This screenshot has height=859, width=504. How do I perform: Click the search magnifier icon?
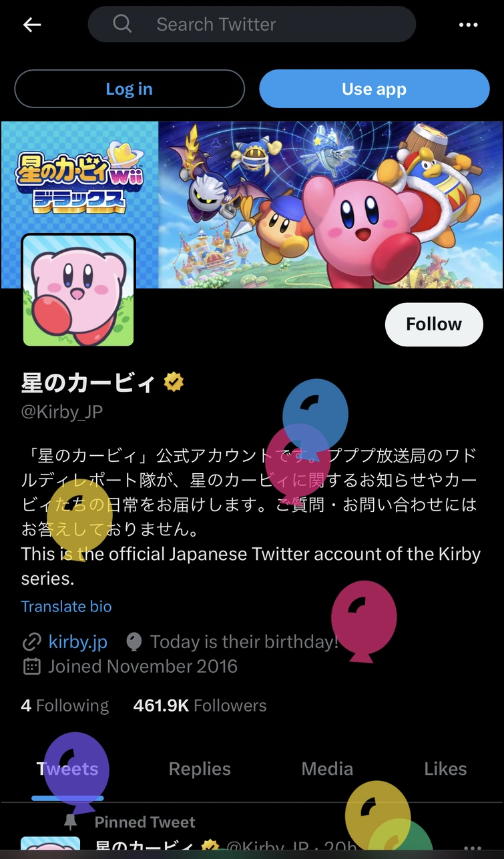click(122, 25)
